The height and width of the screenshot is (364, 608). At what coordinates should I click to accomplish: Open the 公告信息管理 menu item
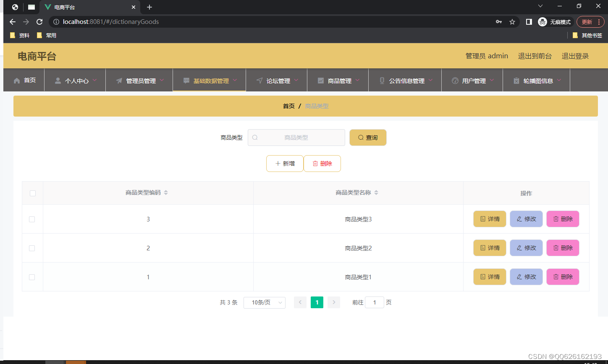point(405,81)
